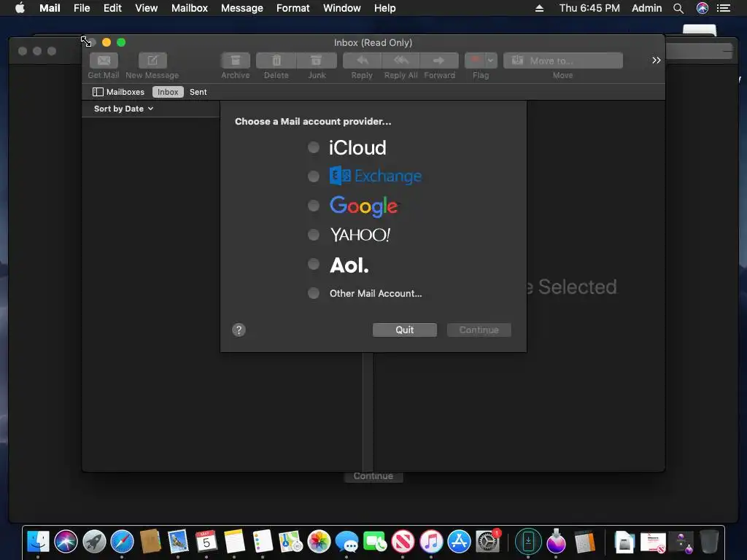Click the Continue button in the provider dialog
Screen dimensions: 747x560
tap(479, 330)
